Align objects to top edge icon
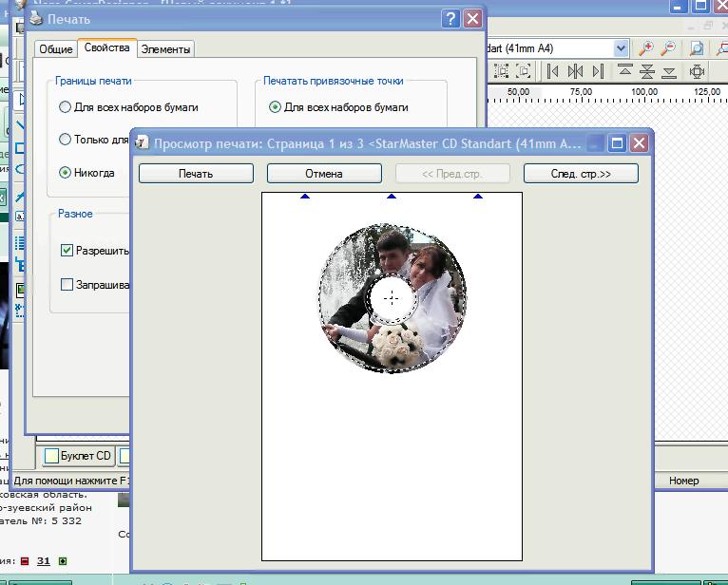The width and height of the screenshot is (728, 585). point(625,72)
